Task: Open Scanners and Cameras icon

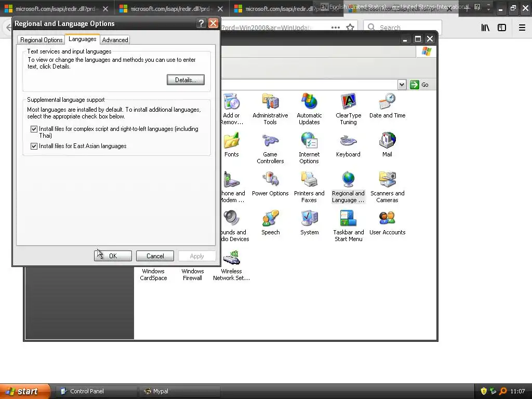Action: (x=387, y=179)
